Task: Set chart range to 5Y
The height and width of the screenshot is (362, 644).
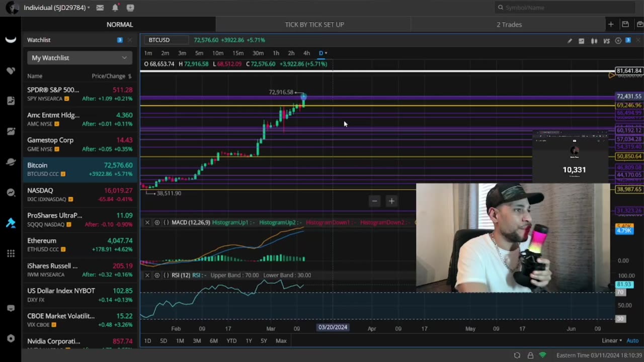Action: pyautogui.click(x=264, y=340)
